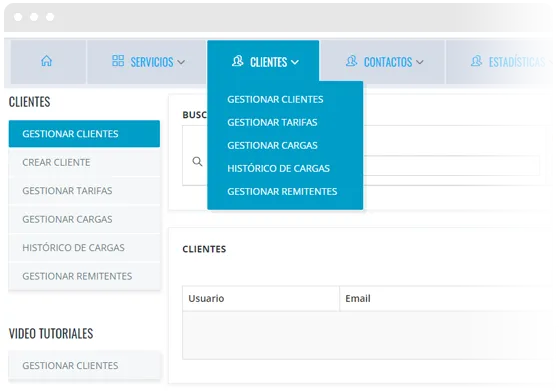Open Gestionar Clientes video tutorial link

[x=84, y=366]
